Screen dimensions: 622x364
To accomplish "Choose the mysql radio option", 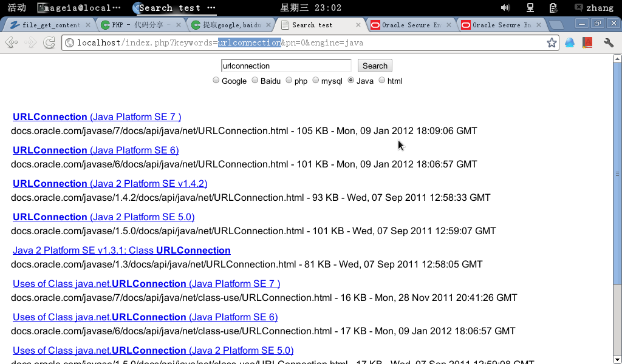I will 316,81.
